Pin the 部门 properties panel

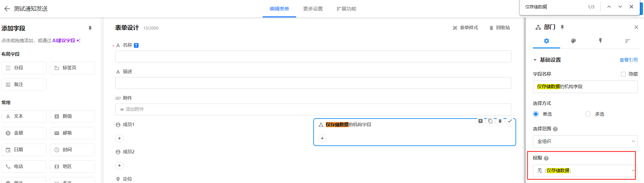[x=562, y=27]
